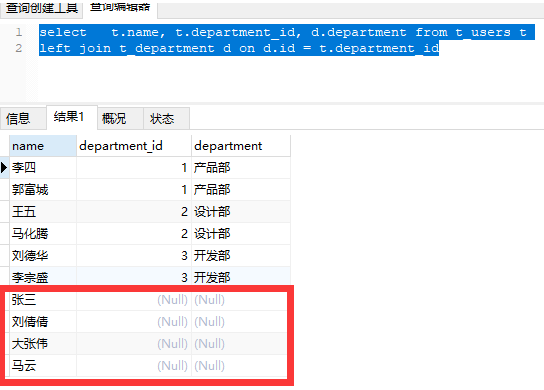This screenshot has height=390, width=544.
Task: Click the 产品部 cell in 郭富城 row
Action: coord(241,190)
